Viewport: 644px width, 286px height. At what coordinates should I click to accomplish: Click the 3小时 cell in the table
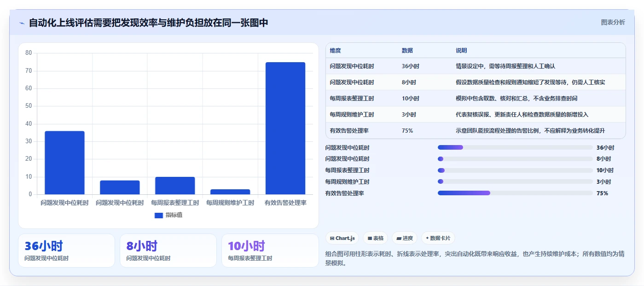409,115
